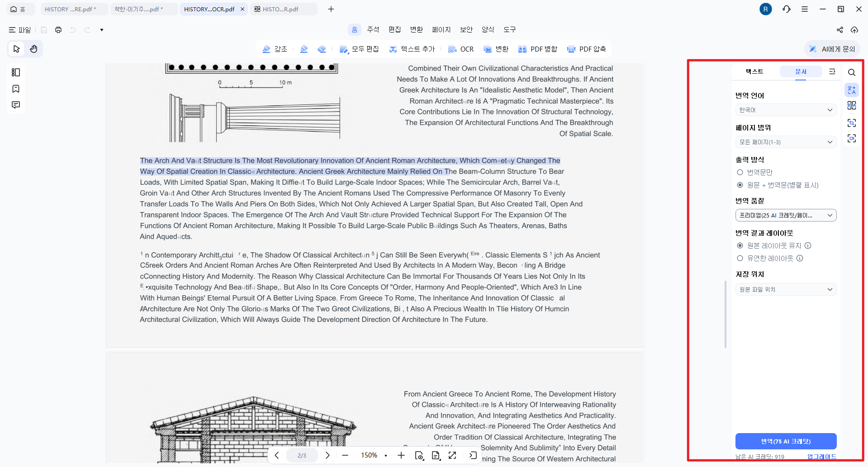Open the 착한-미기주 pdf document tab
868x467 pixels.
(x=144, y=9)
